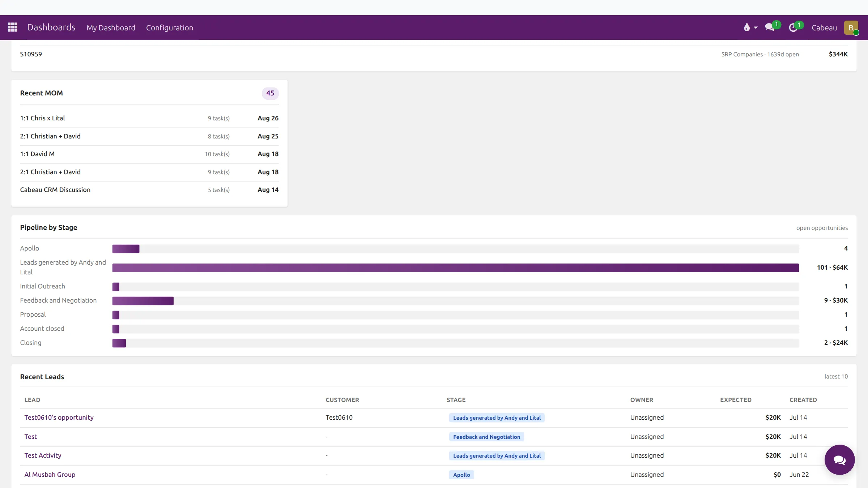Open the Test Activity lead link
868x488 pixels.
pyautogui.click(x=43, y=455)
